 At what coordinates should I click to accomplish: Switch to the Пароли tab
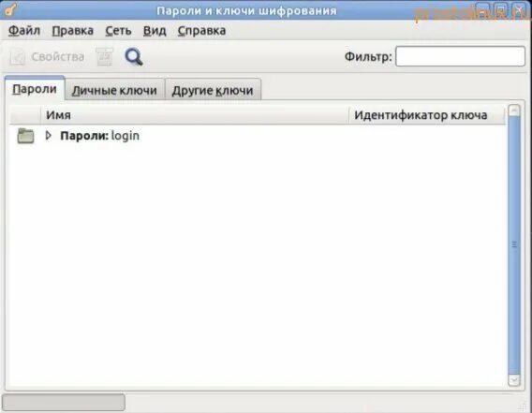pyautogui.click(x=35, y=89)
